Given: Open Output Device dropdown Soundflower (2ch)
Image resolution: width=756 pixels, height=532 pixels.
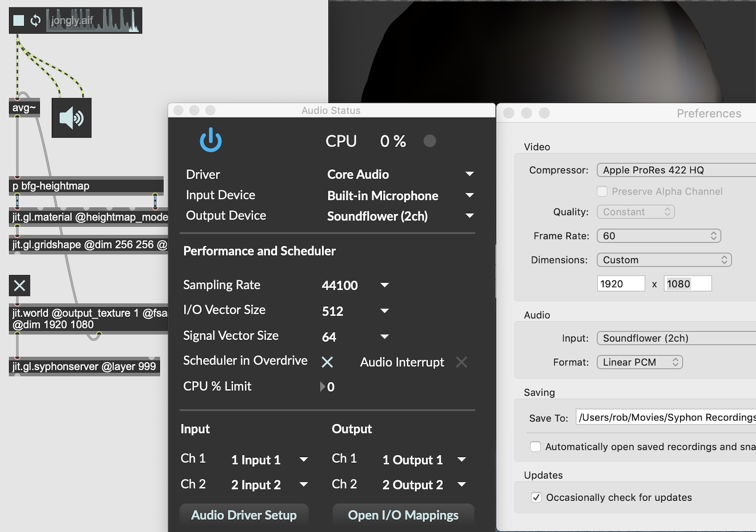Looking at the screenshot, I should [x=401, y=216].
